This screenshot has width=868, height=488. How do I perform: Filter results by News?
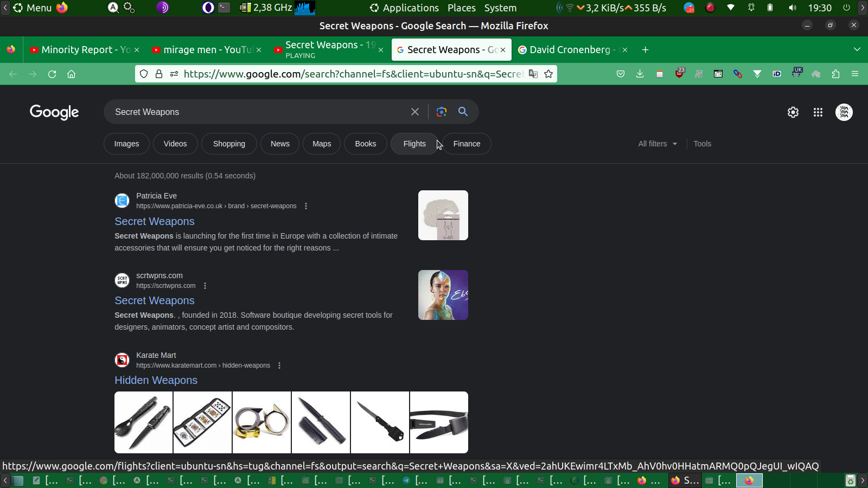pyautogui.click(x=280, y=144)
